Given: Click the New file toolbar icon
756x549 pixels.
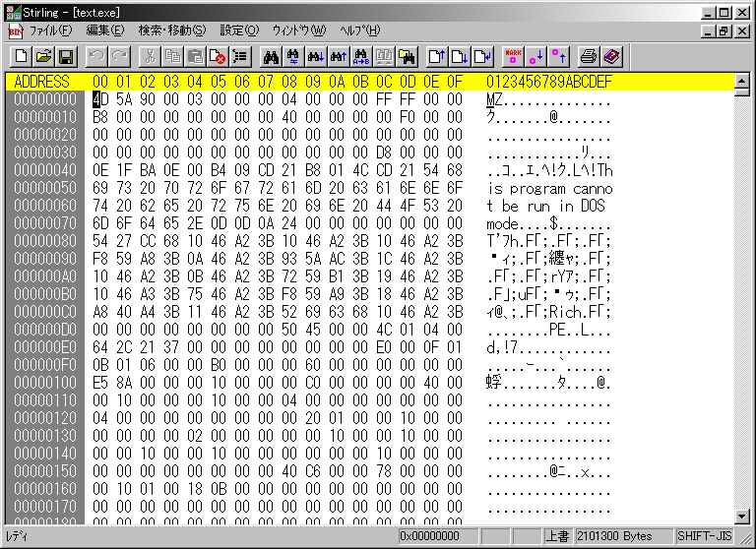Looking at the screenshot, I should 20,56.
